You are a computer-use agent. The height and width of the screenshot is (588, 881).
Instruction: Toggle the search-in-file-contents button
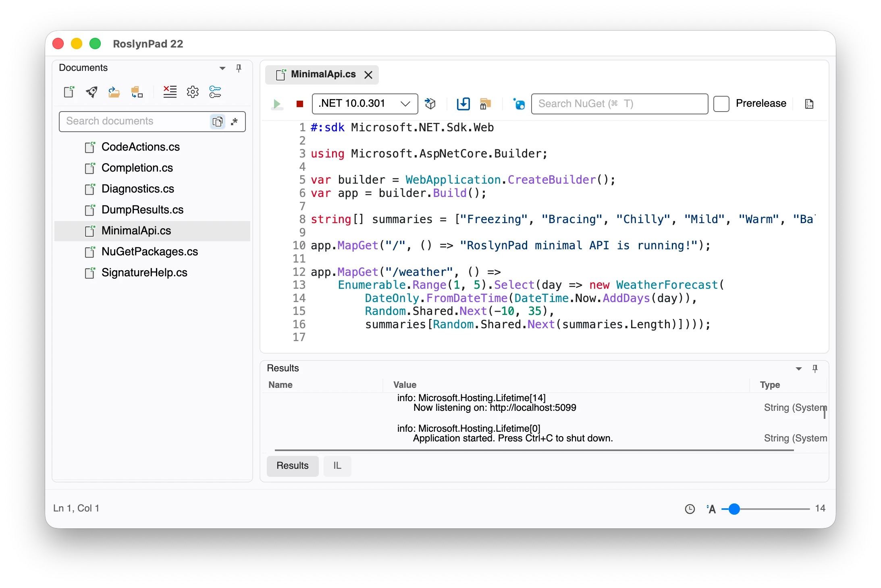pyautogui.click(x=218, y=121)
